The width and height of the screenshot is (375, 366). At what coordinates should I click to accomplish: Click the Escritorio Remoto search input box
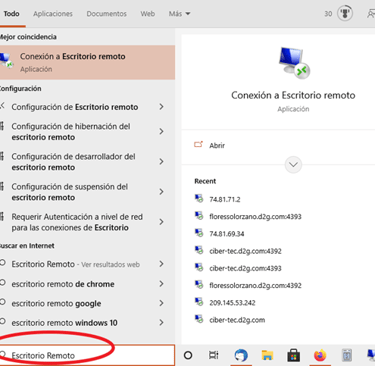(87, 355)
